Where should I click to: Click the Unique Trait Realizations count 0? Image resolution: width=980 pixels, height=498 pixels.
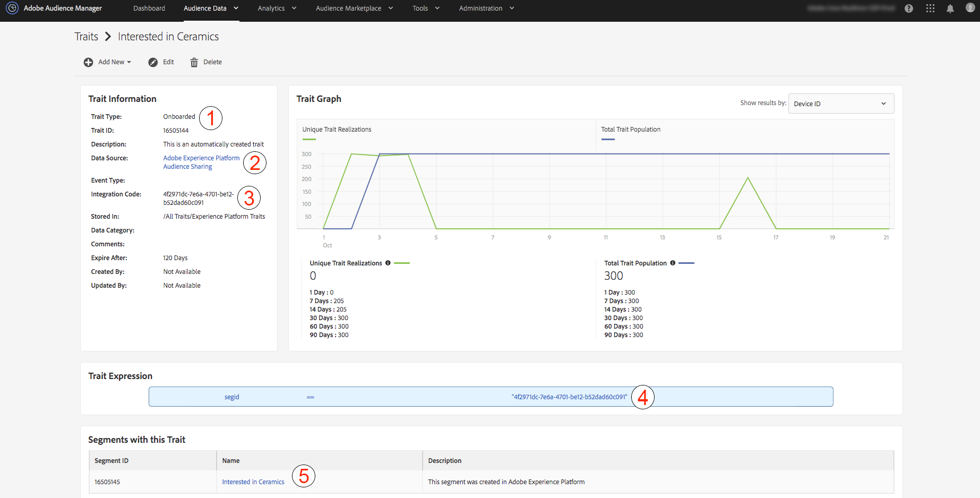pos(313,276)
